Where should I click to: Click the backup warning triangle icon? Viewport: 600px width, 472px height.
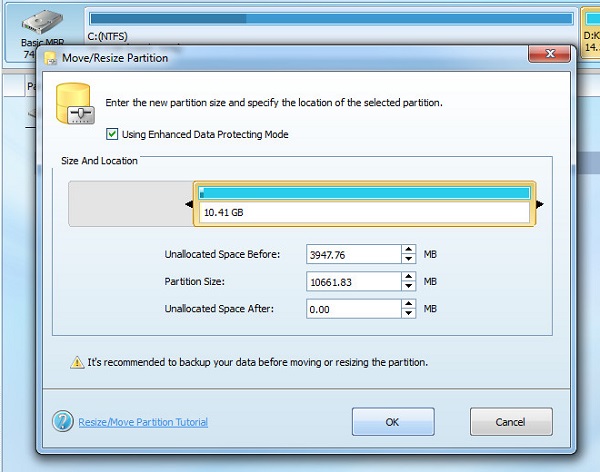[x=77, y=362]
